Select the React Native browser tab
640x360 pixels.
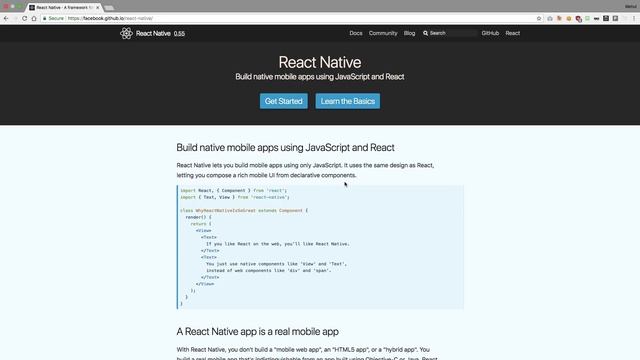pyautogui.click(x=63, y=7)
